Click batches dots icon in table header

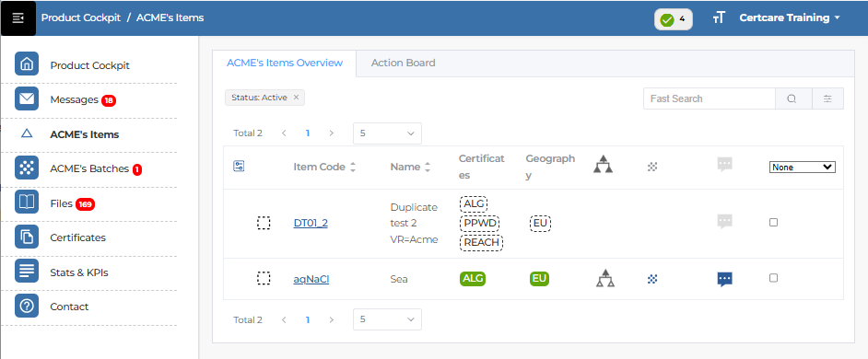coord(652,166)
